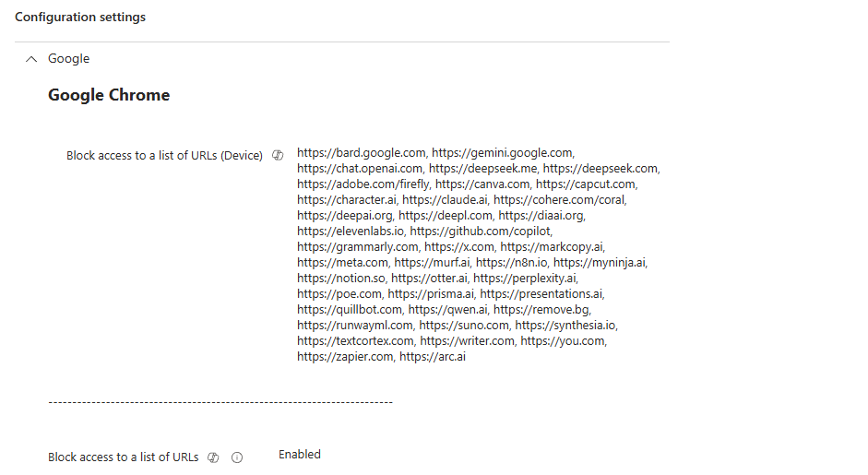Click the https://chat.openai.com URL

360,169
